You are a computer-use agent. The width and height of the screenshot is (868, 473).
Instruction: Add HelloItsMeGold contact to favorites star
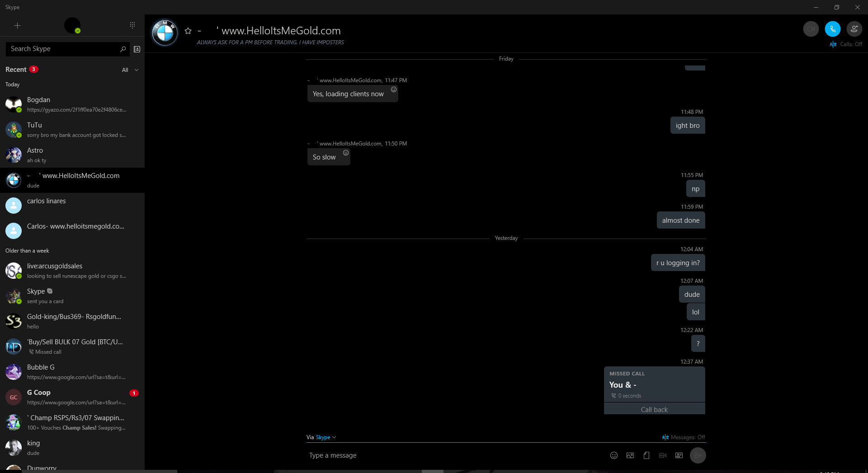pyautogui.click(x=188, y=31)
